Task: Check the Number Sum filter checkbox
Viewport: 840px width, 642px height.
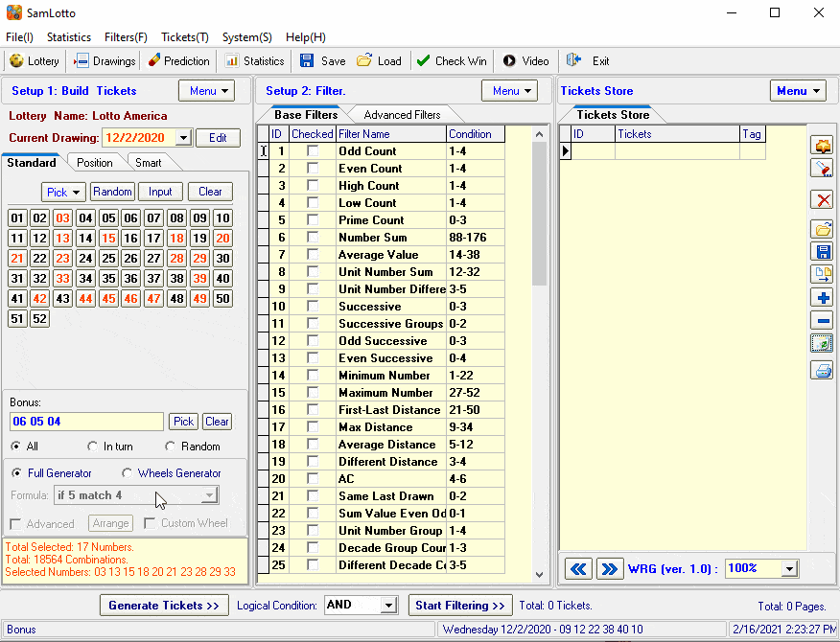Action: pos(313,238)
